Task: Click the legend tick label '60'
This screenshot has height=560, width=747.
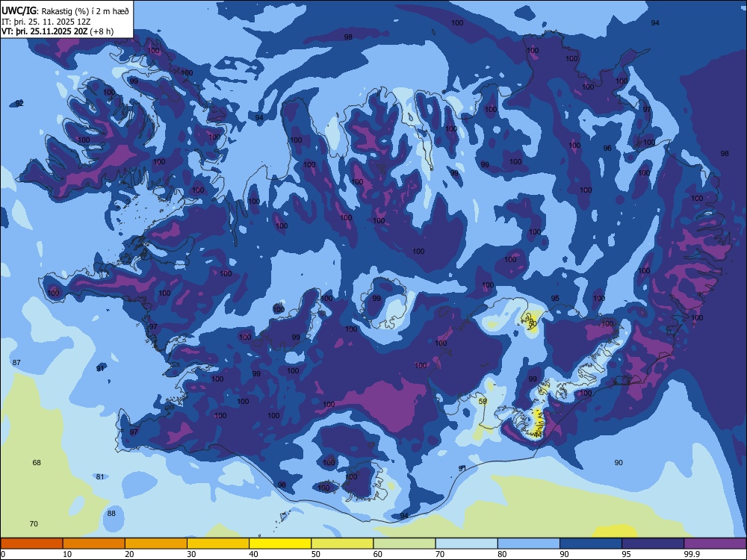Action: pos(378,554)
